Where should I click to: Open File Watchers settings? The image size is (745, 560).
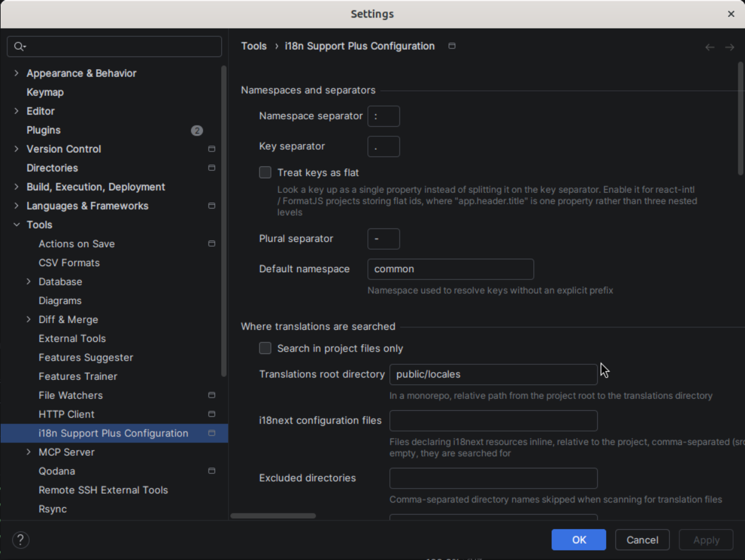(71, 395)
